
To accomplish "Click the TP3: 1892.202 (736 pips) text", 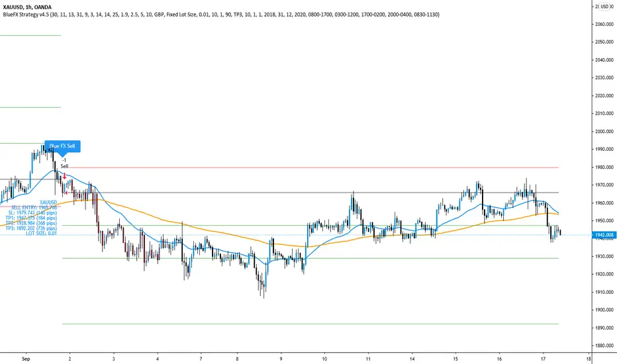I will pyautogui.click(x=31, y=228).
